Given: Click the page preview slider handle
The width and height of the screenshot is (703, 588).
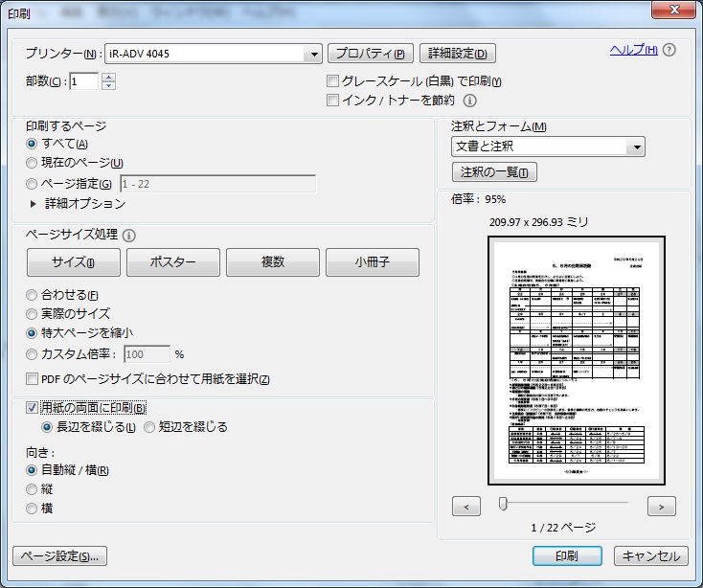Looking at the screenshot, I should pyautogui.click(x=502, y=504).
